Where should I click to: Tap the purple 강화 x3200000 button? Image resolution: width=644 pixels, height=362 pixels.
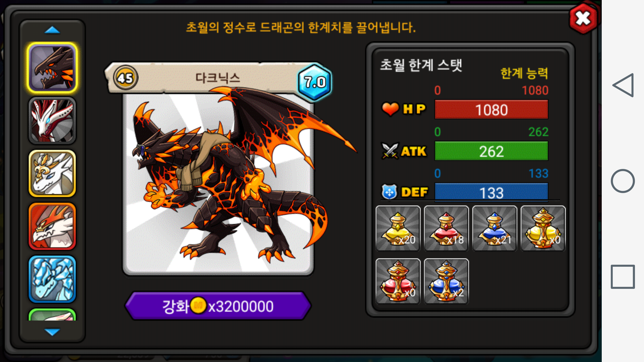click(218, 306)
